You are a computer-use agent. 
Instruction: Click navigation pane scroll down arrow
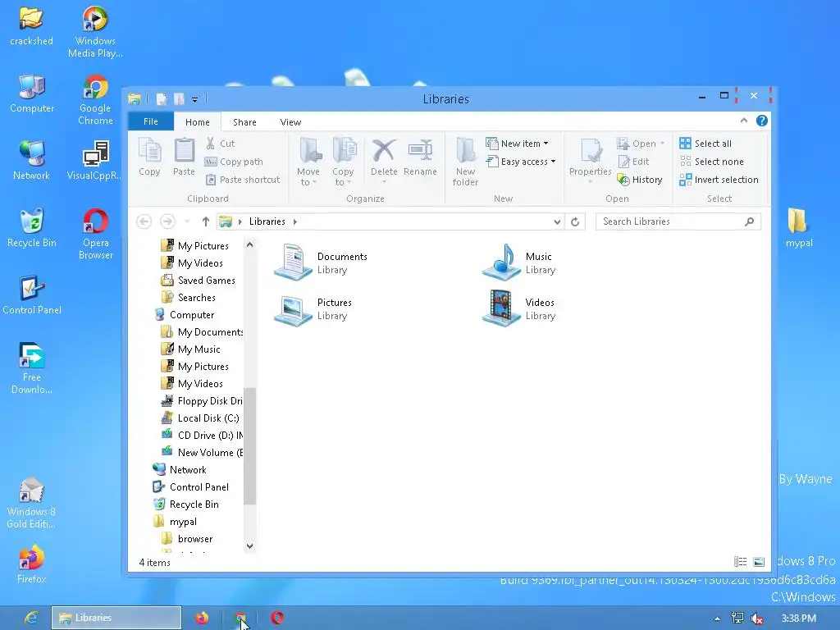click(249, 546)
